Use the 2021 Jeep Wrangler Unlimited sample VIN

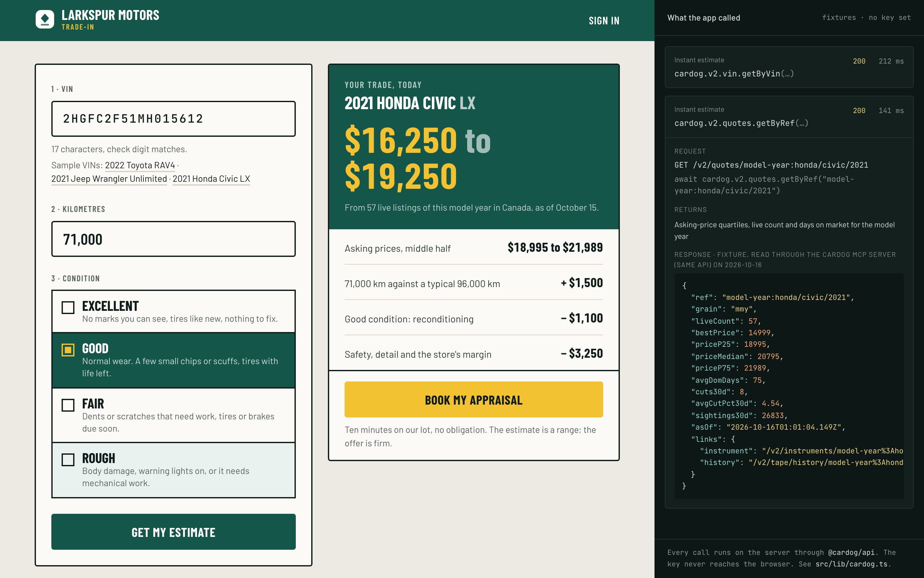pos(109,179)
